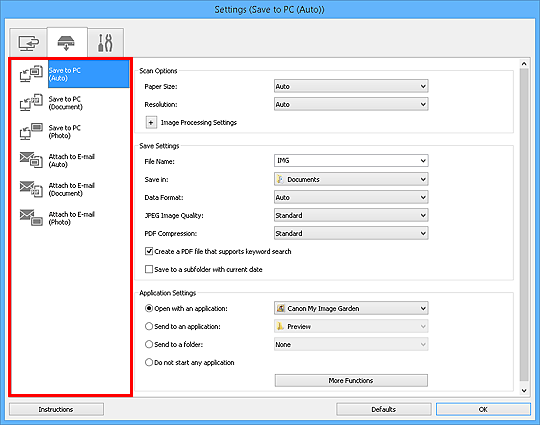Open the PDF Compression dropdown
Image resolution: width=540 pixels, height=425 pixels.
pos(351,233)
